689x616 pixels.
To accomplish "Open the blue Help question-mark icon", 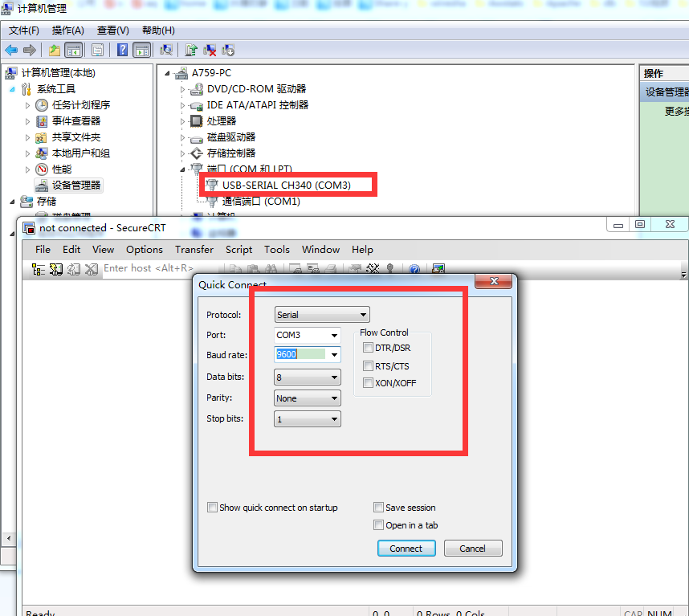I will tap(122, 50).
